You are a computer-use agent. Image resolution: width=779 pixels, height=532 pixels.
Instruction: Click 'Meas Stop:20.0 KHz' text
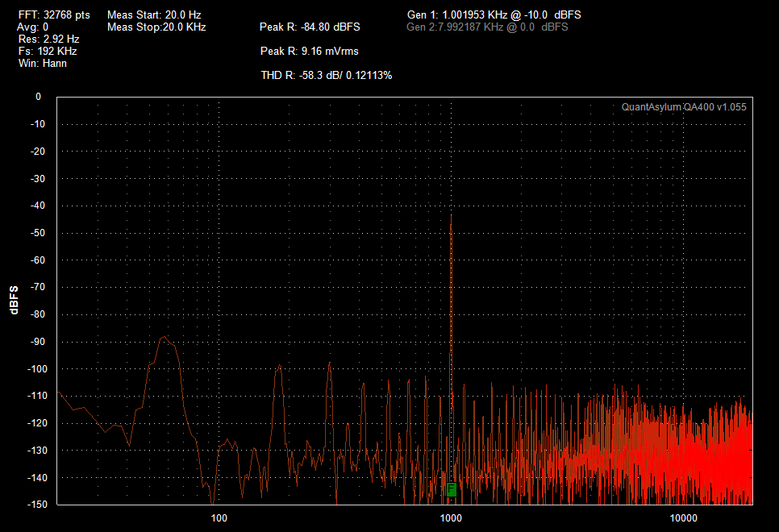coord(156,27)
